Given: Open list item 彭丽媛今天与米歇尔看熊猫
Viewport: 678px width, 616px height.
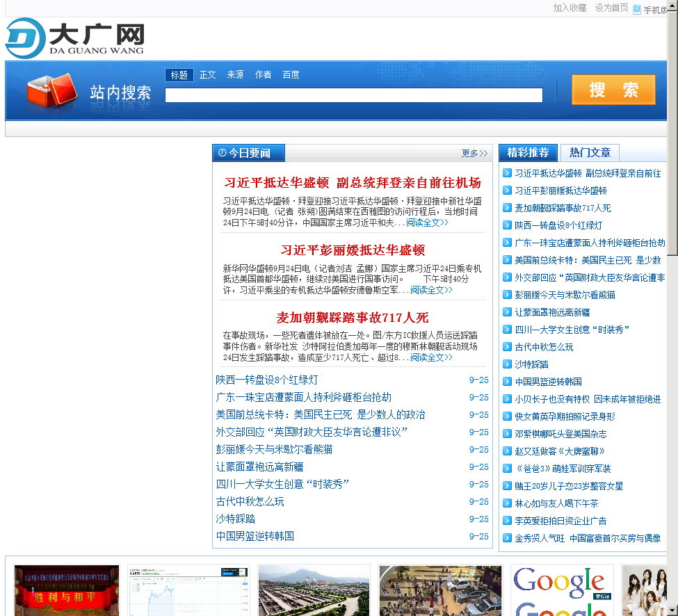Looking at the screenshot, I should coord(274,450).
